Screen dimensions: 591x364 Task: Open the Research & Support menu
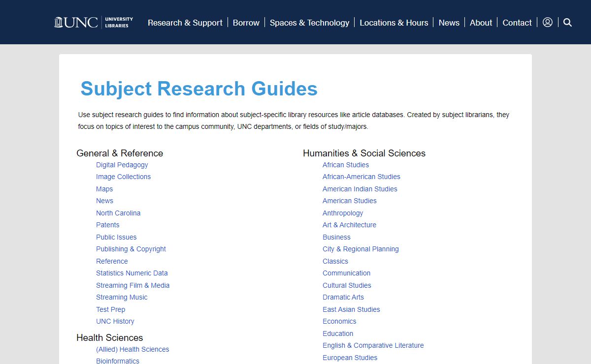pyautogui.click(x=185, y=23)
